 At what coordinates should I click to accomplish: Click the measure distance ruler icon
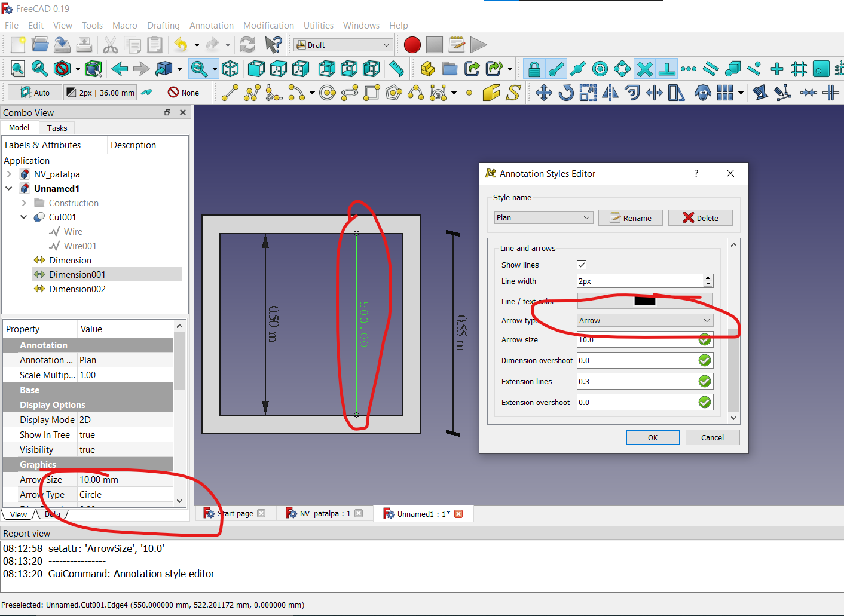pos(396,69)
